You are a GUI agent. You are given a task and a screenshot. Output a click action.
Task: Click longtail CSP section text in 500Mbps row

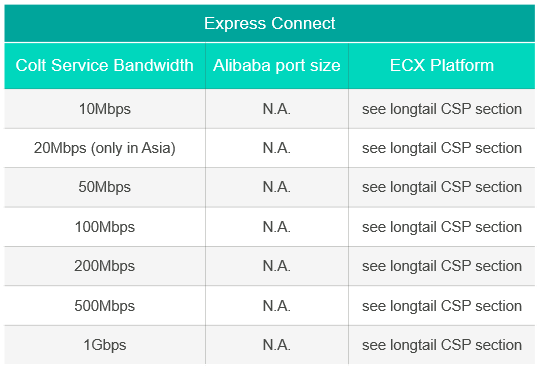click(x=442, y=306)
